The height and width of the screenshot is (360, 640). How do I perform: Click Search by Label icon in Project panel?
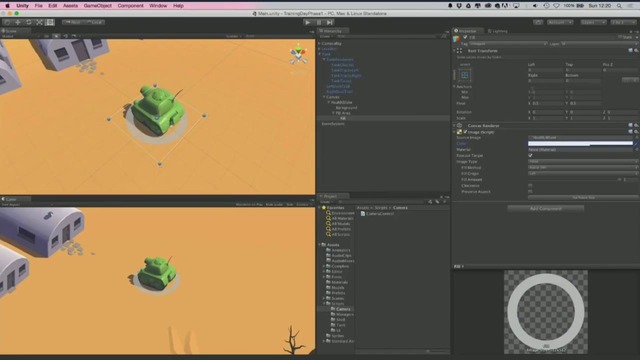pos(437,202)
